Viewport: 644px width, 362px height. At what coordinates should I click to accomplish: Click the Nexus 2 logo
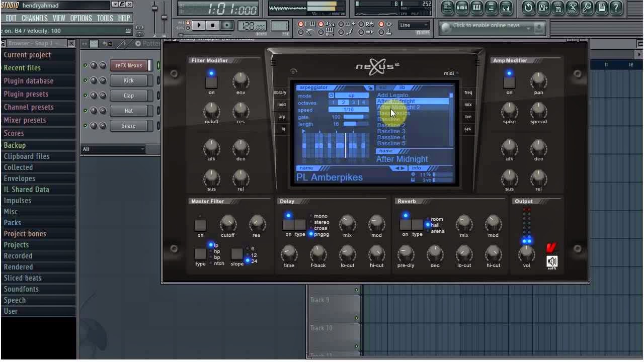click(378, 66)
